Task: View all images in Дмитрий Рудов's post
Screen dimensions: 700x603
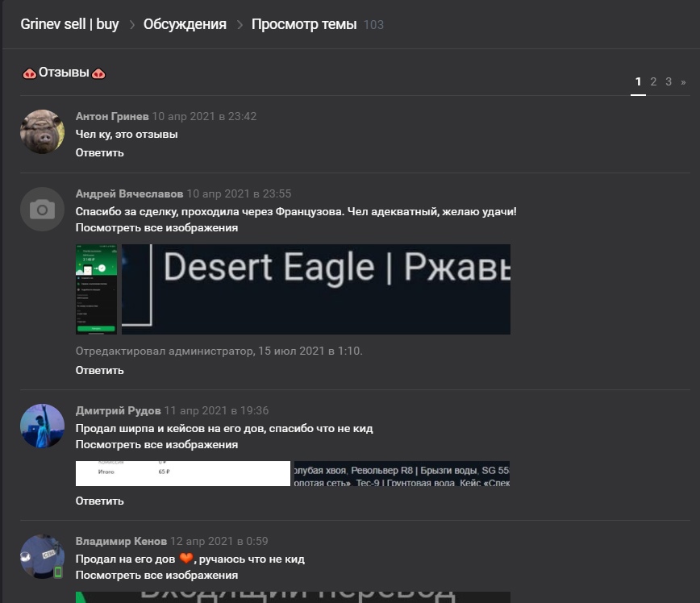Action: coord(156,444)
